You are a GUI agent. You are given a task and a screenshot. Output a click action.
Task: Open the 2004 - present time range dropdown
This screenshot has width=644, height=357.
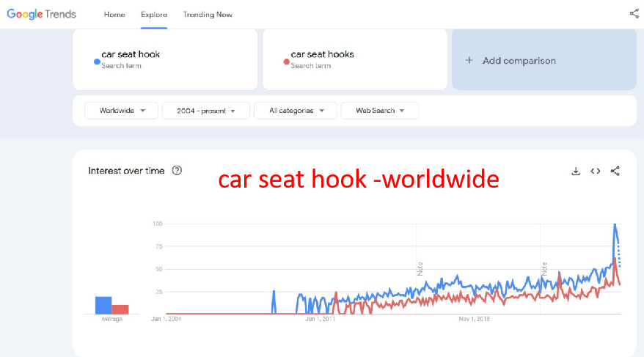(206, 111)
